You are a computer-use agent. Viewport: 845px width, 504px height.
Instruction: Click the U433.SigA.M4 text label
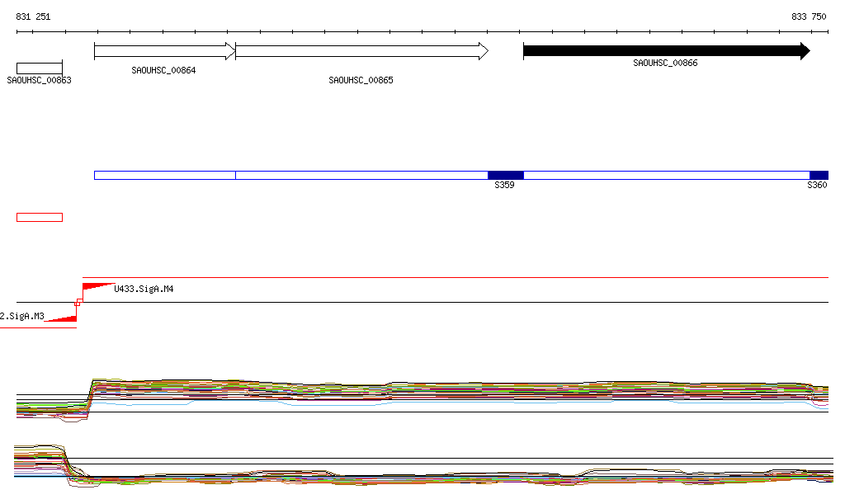click(144, 290)
